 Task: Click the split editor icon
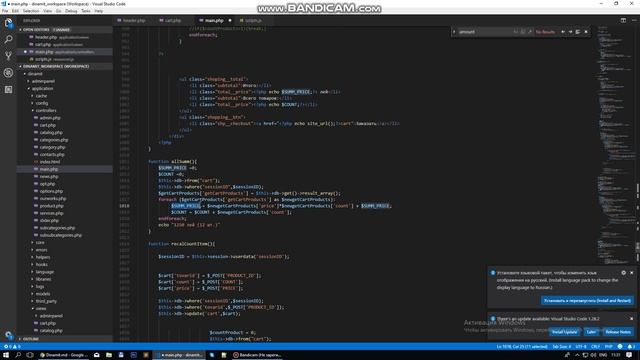623,20
